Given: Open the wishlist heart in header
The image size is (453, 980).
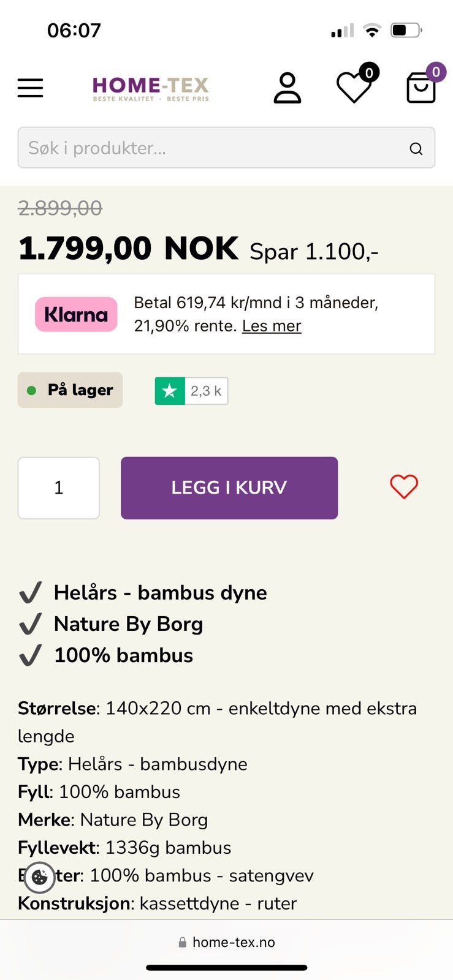Looking at the screenshot, I should (x=354, y=88).
